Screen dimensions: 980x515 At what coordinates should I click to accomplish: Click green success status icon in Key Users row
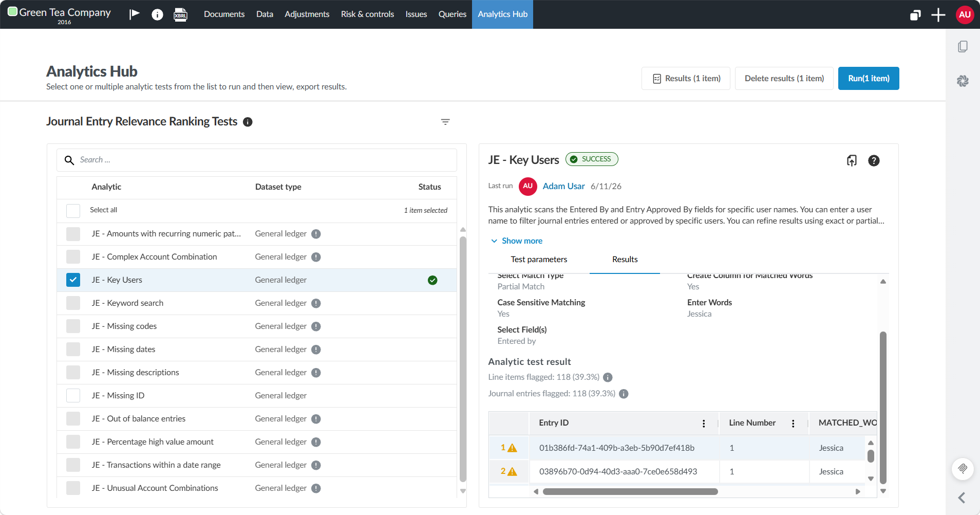[432, 280]
